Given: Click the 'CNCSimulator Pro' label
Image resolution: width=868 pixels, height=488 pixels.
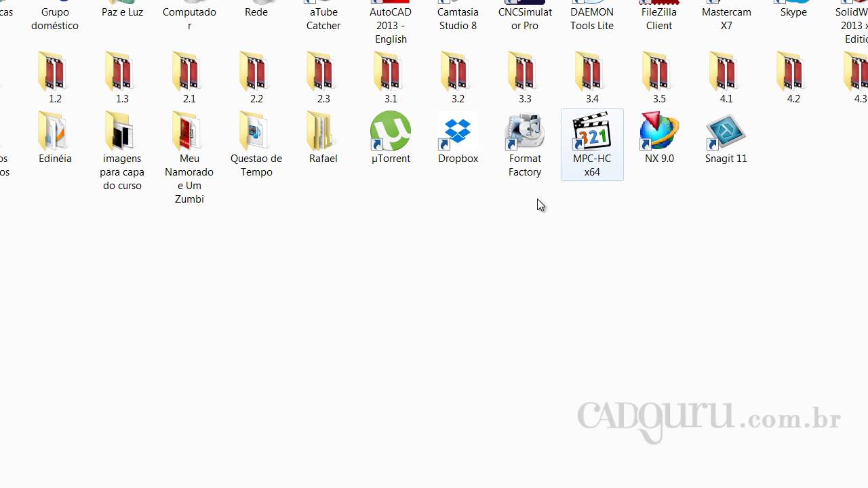Looking at the screenshot, I should click(525, 19).
